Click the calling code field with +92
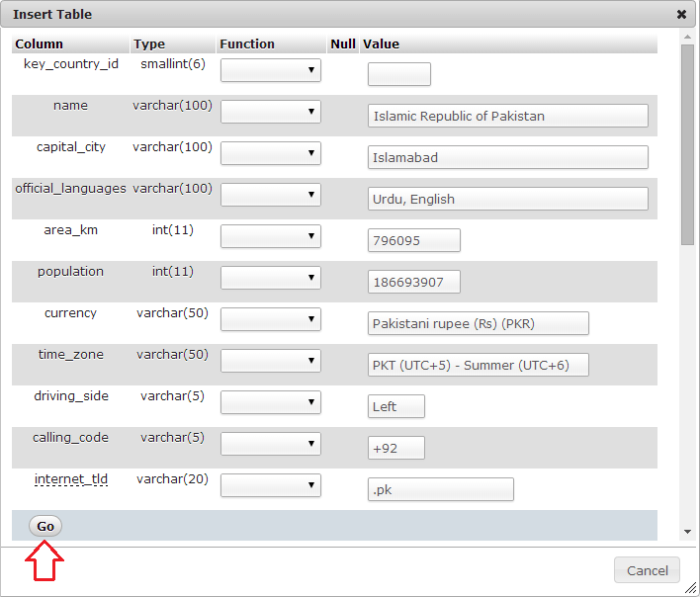The height and width of the screenshot is (597, 700). [395, 448]
